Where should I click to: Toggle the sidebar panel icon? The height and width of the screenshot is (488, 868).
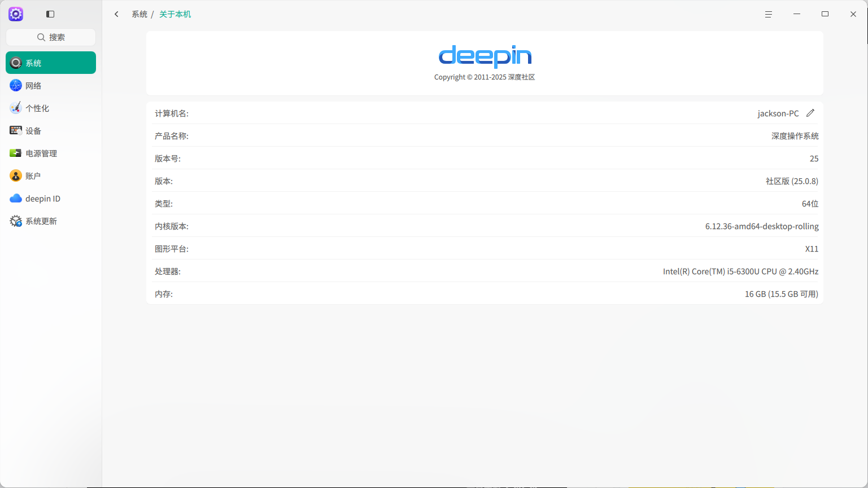coord(50,14)
